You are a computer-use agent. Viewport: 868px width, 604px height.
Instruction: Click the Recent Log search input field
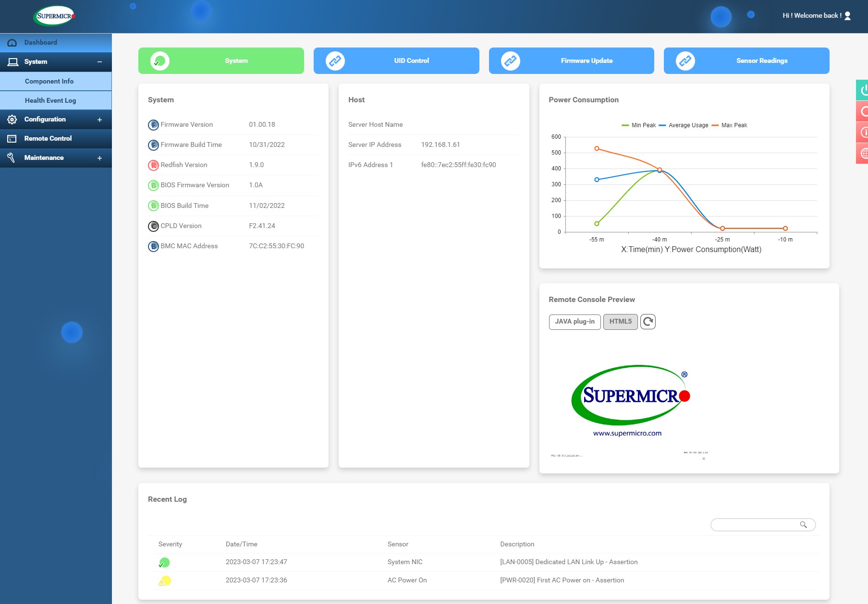pyautogui.click(x=754, y=525)
